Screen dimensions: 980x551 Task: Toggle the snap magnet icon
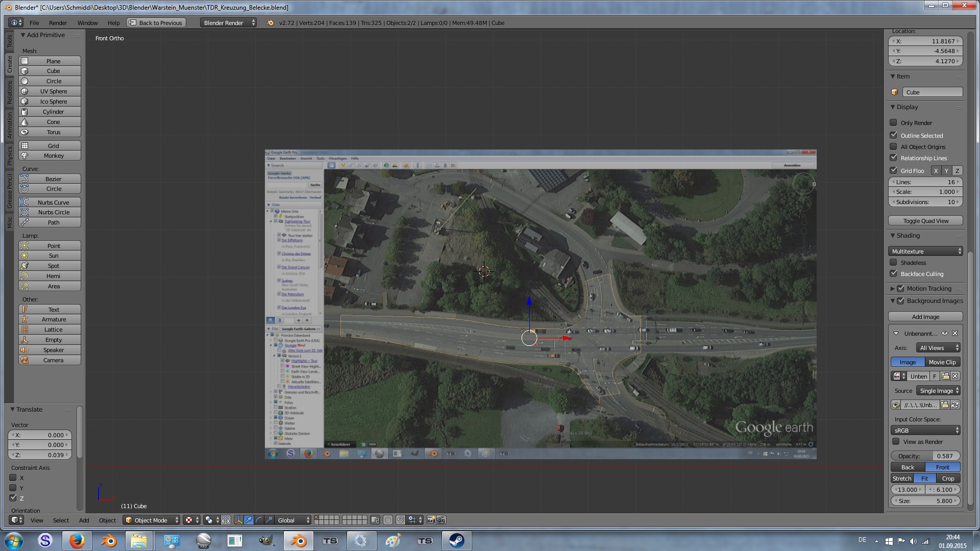click(x=400, y=520)
